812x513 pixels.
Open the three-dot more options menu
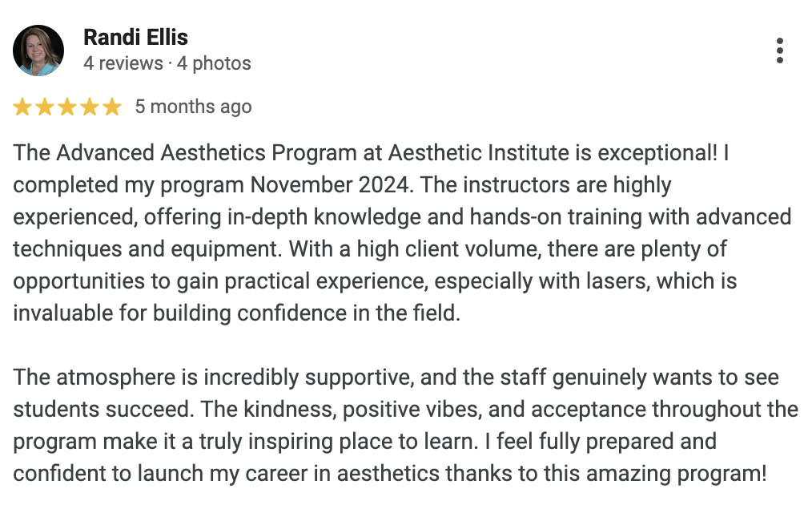(x=779, y=50)
